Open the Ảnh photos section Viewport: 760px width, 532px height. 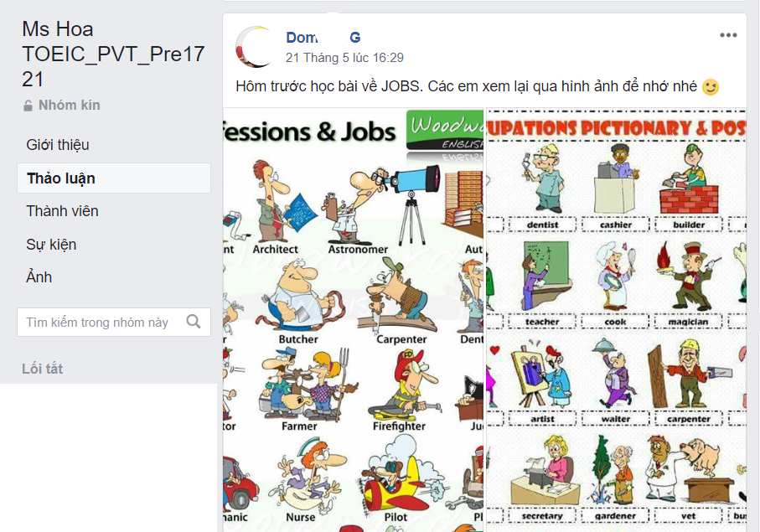(x=39, y=277)
